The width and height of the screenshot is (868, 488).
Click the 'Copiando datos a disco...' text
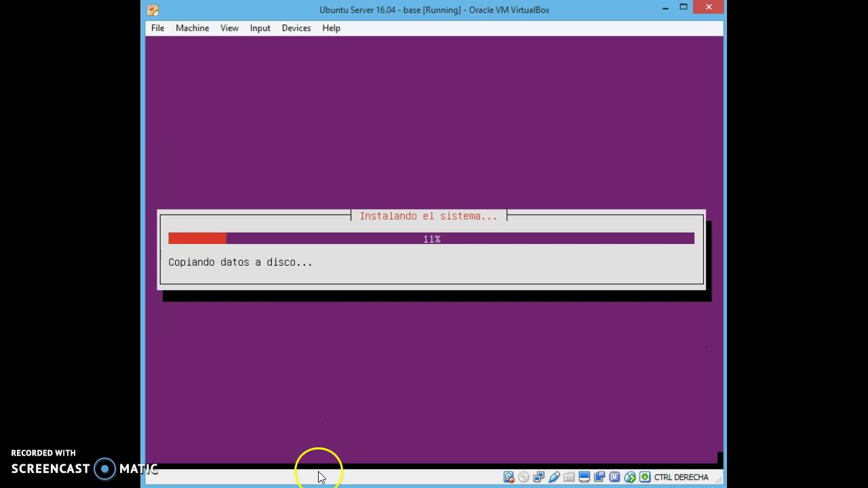click(x=240, y=262)
